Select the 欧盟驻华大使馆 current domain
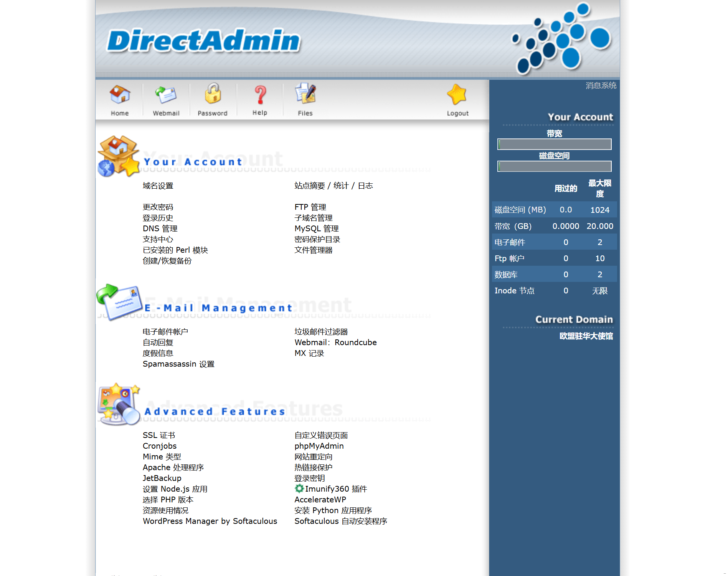This screenshot has width=728, height=576. [x=586, y=336]
